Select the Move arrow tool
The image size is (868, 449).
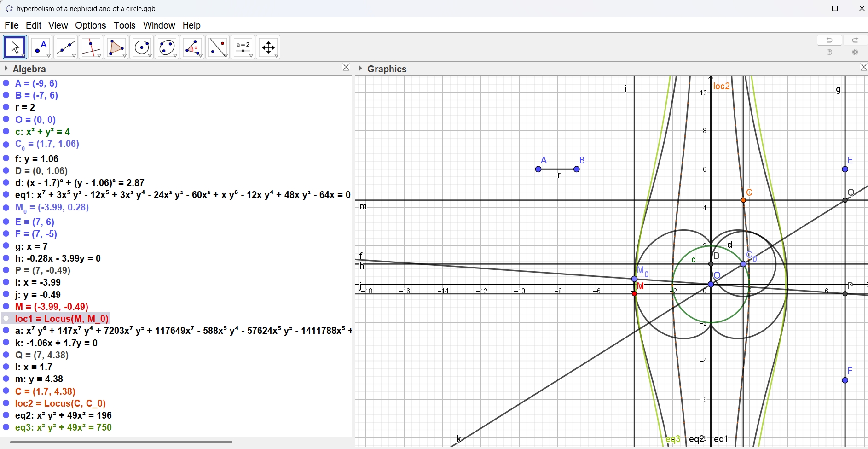pos(15,47)
